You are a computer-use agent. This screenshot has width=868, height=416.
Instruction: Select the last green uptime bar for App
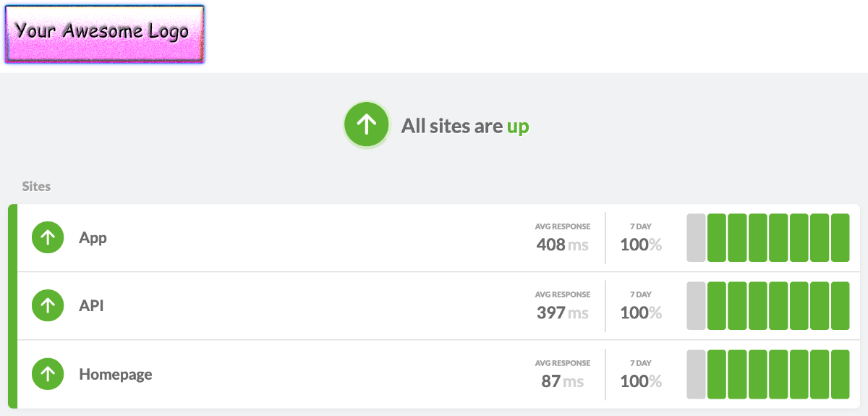point(840,238)
